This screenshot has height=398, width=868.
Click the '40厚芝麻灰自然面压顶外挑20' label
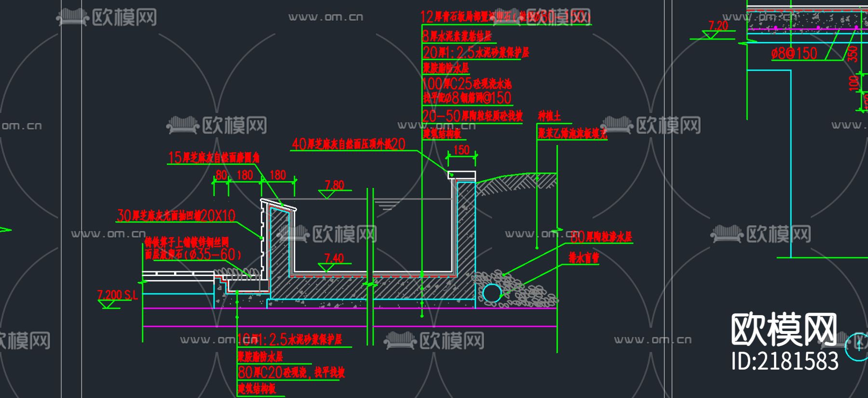tap(349, 144)
